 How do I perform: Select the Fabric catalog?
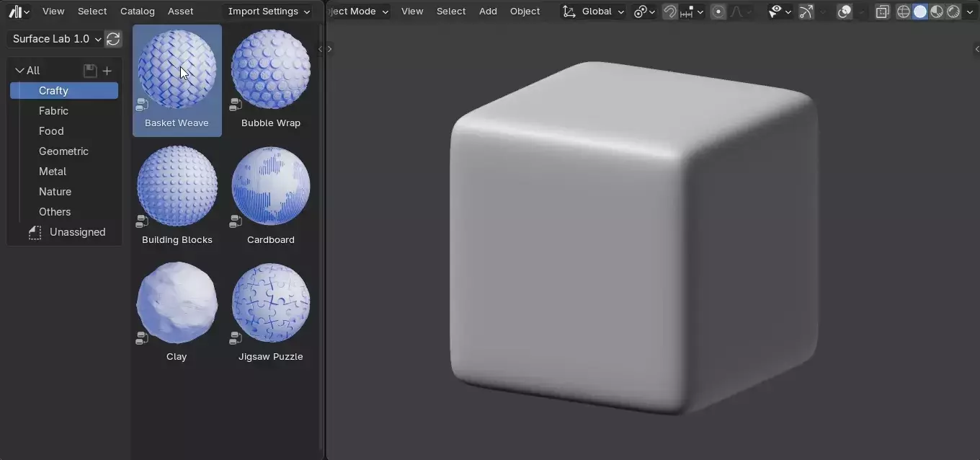53,111
